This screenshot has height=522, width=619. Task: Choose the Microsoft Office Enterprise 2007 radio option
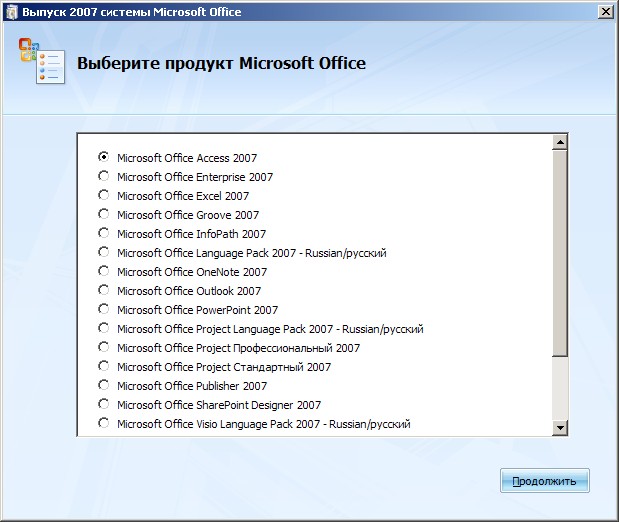103,176
